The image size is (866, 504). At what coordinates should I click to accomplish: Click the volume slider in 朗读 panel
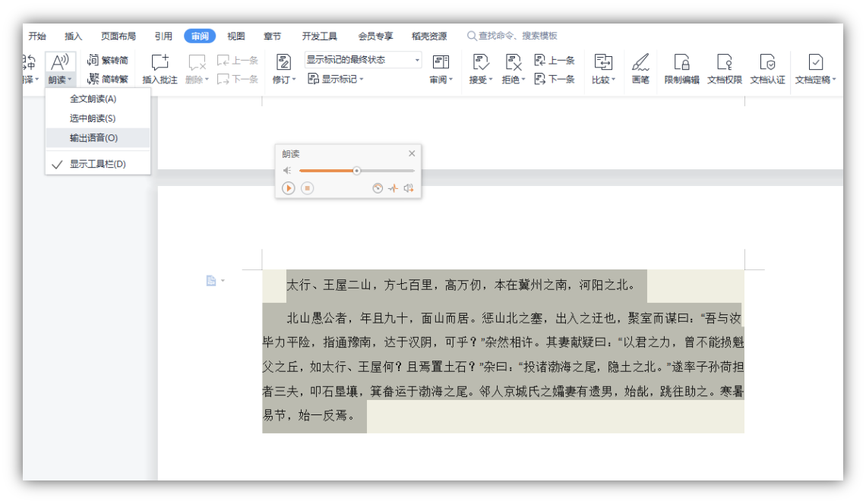(x=356, y=171)
